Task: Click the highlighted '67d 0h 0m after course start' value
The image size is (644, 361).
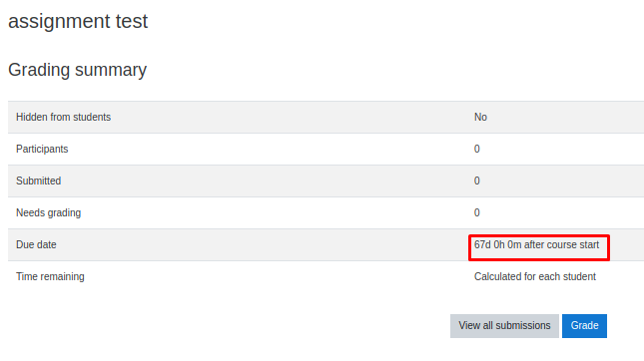Action: [536, 245]
